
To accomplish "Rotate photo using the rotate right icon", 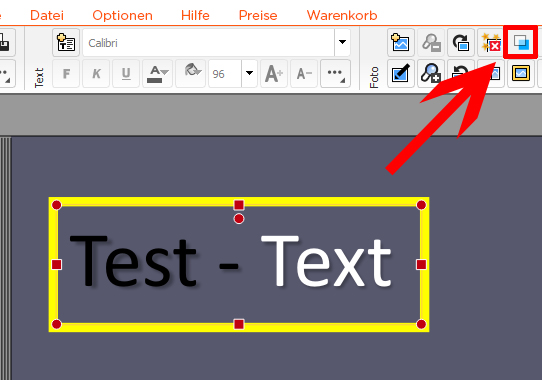I will click(x=461, y=43).
